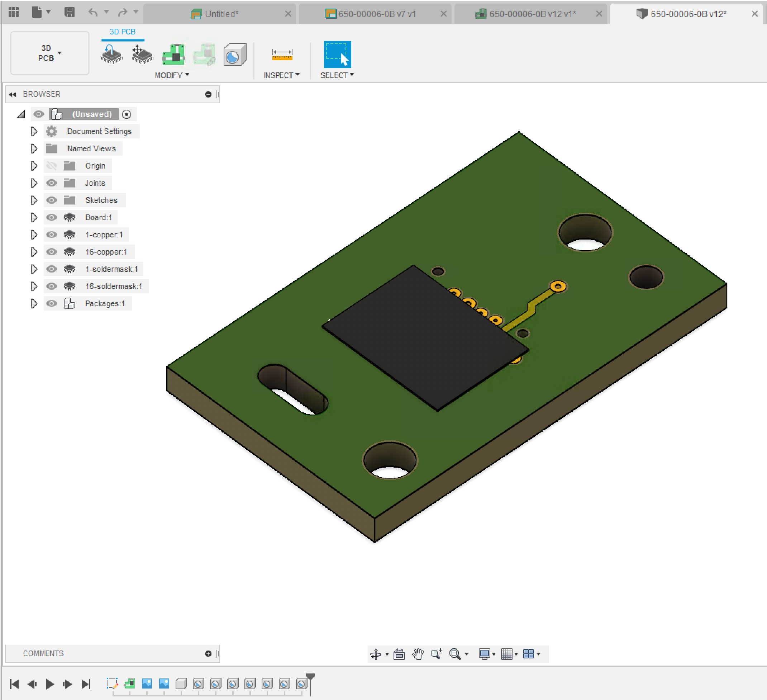This screenshot has height=700, width=767.
Task: Switch to the Untitled document tab
Action: pyautogui.click(x=220, y=14)
